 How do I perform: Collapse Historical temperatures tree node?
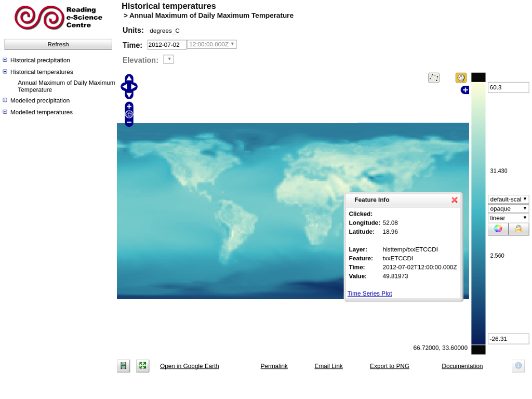pyautogui.click(x=5, y=72)
